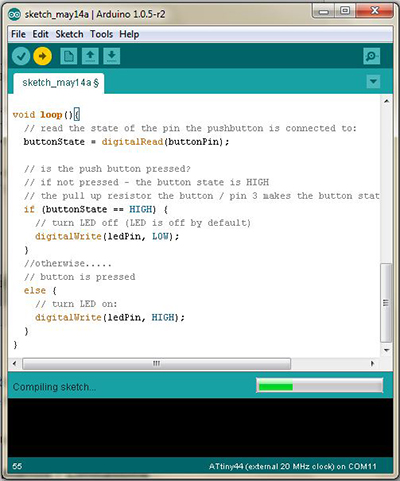This screenshot has width=400, height=481.
Task: Expand the tab options dropdown arrow
Action: [x=373, y=81]
